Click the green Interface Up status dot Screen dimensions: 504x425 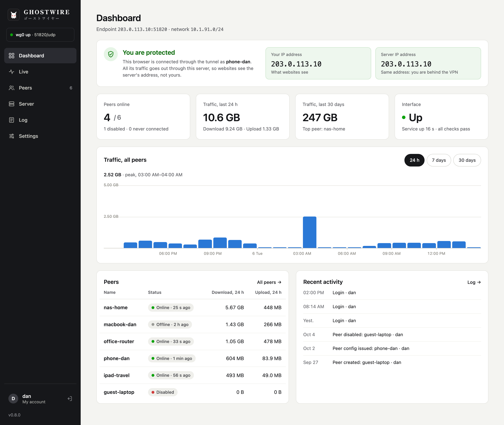404,117
